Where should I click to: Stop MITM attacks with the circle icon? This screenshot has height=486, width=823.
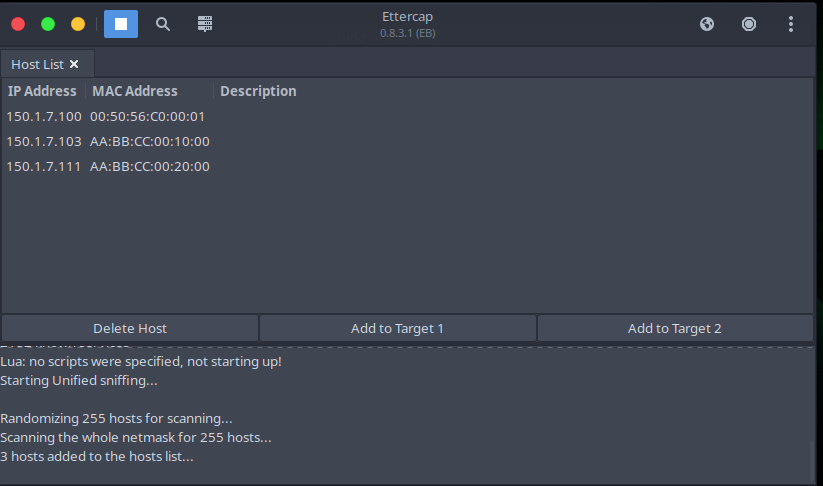(749, 24)
